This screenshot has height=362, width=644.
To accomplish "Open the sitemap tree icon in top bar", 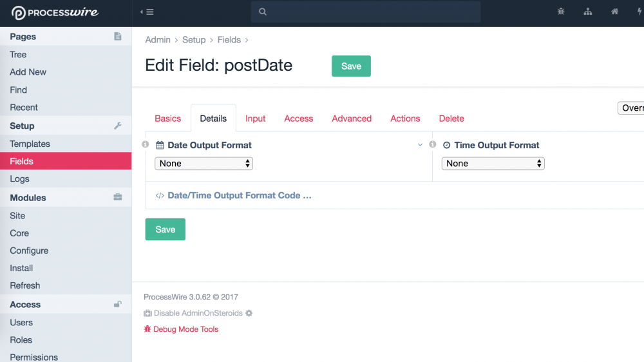I will pyautogui.click(x=587, y=12).
